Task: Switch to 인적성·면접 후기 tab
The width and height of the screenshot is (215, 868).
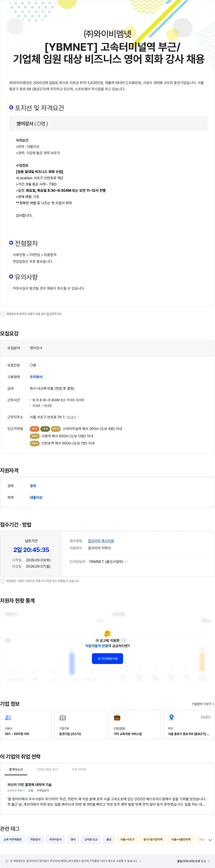Action: pyautogui.click(x=47, y=770)
